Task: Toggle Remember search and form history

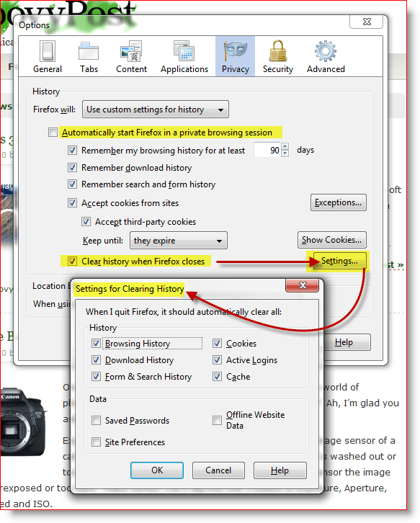Action: pos(72,184)
